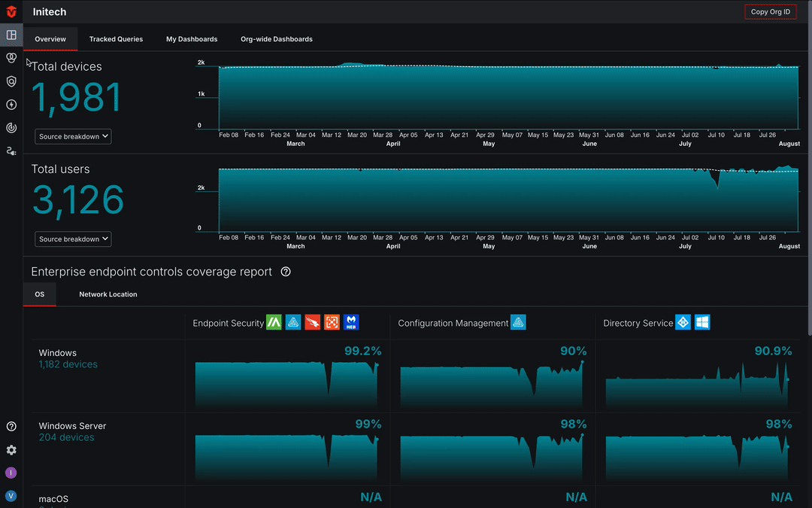The width and height of the screenshot is (812, 508).
Task: Click the 'macOS' row label
Action: tap(53, 499)
